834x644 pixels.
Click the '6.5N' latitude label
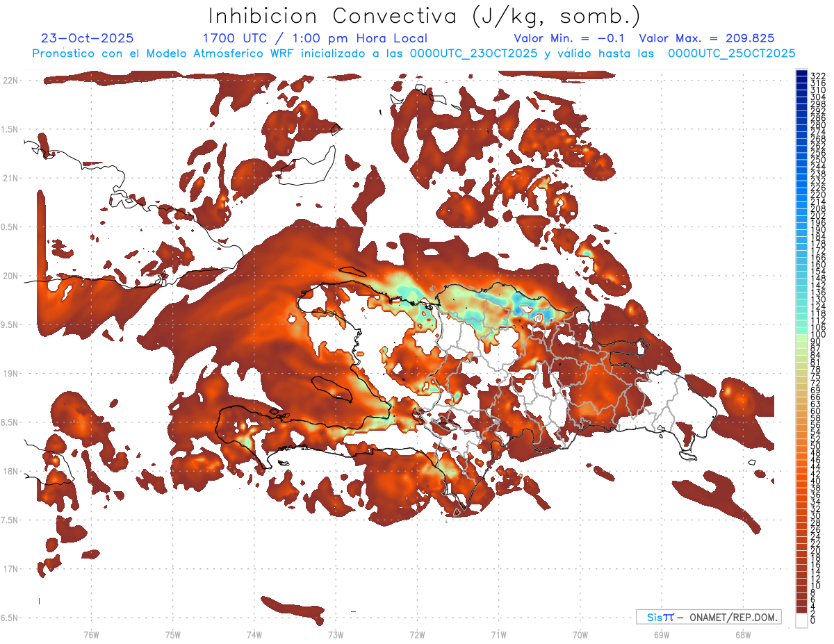click(x=10, y=618)
